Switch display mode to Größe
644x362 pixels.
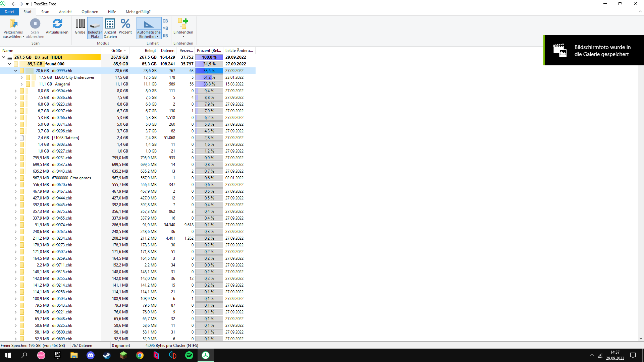(80, 28)
